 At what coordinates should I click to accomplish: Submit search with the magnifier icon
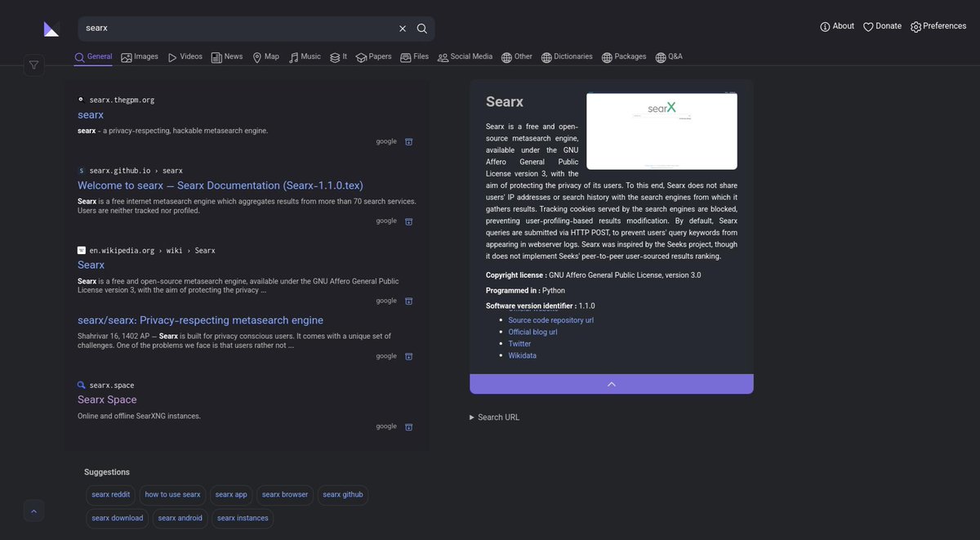(422, 29)
